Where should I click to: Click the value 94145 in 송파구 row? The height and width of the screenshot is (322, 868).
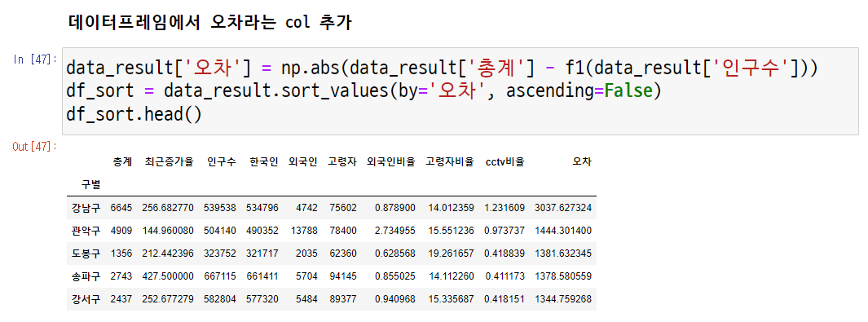(342, 276)
